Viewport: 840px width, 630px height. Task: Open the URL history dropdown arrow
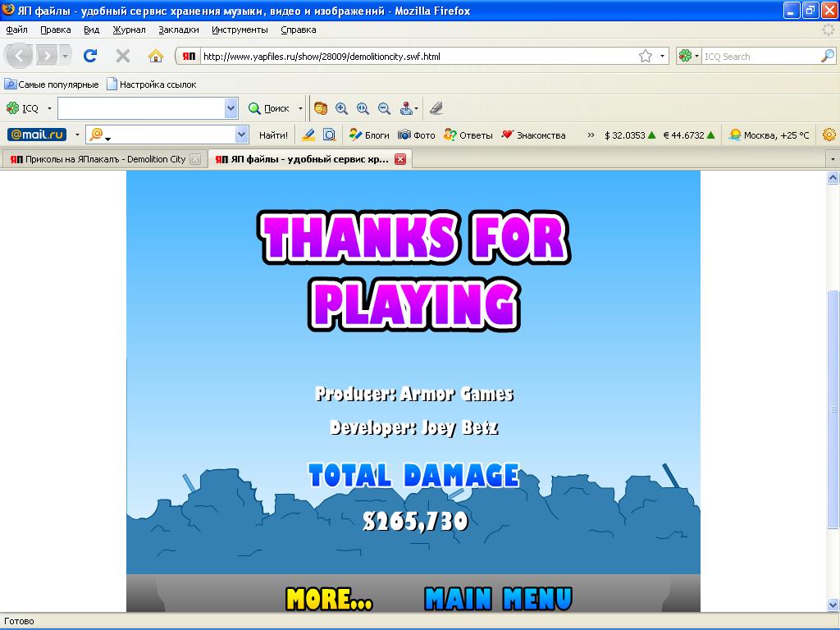(x=662, y=57)
